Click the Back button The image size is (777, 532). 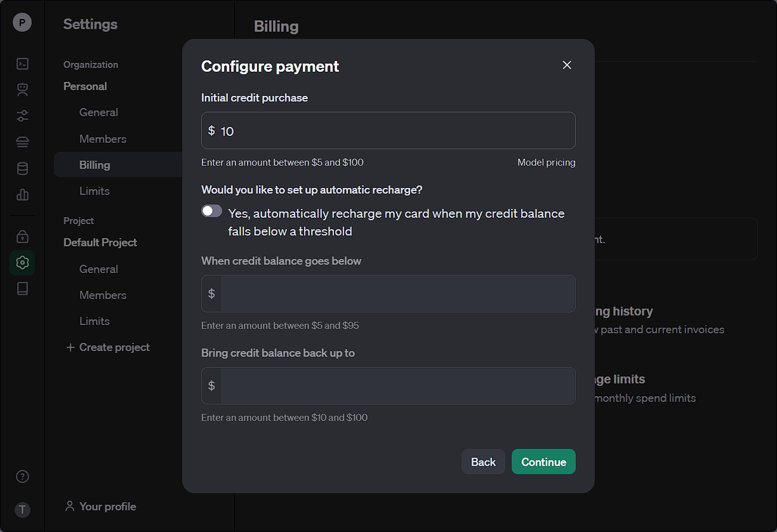[x=483, y=462]
